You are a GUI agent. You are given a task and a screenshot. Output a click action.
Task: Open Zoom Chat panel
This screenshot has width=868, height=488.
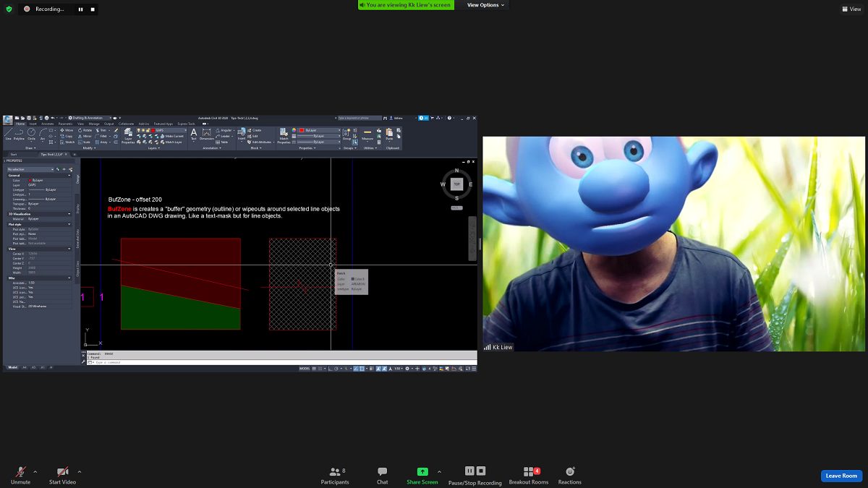coord(382,474)
